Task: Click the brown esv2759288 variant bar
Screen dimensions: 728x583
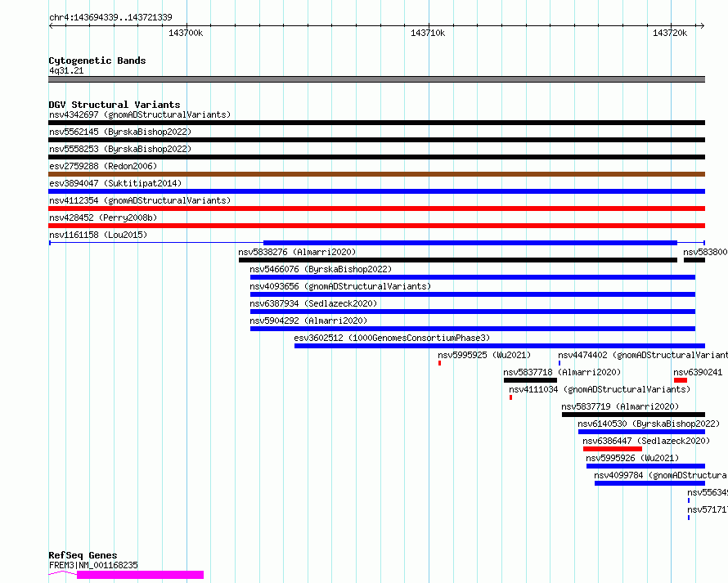Action: point(376,174)
